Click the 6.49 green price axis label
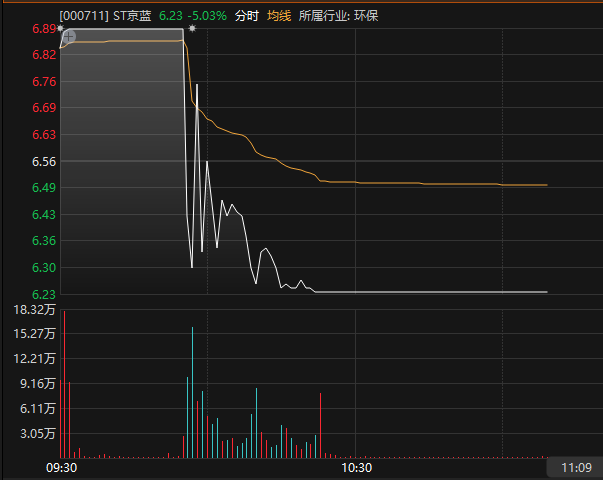The height and width of the screenshot is (480, 603). pos(44,188)
